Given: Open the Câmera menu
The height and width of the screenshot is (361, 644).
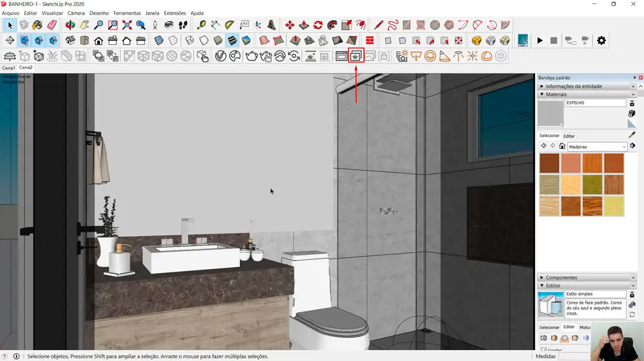Looking at the screenshot, I should coord(76,13).
